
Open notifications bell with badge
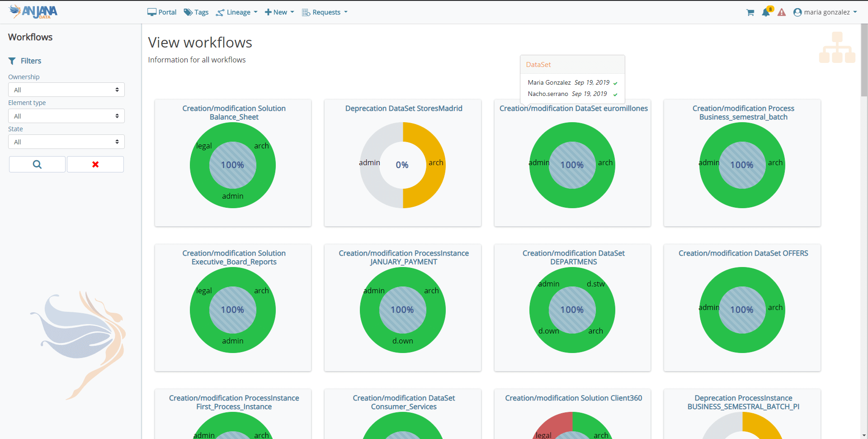click(x=766, y=12)
